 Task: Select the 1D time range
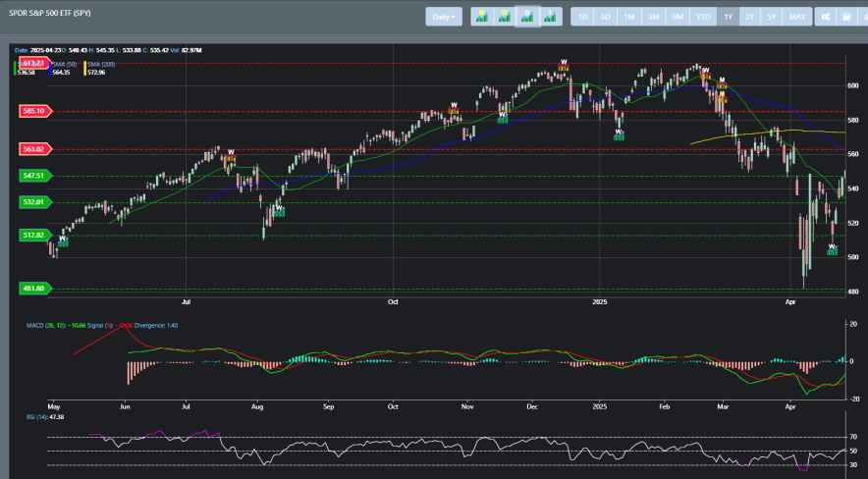(582, 17)
